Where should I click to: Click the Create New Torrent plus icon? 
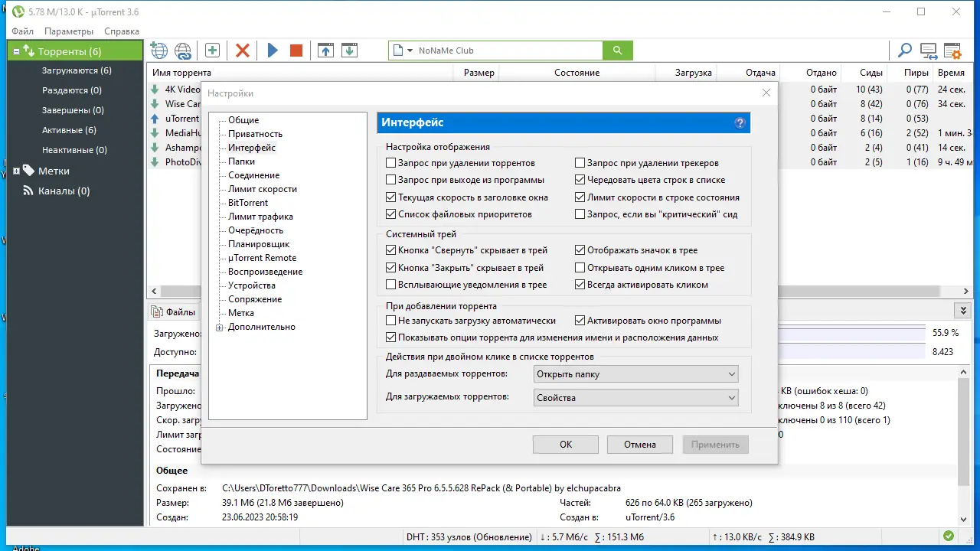pyautogui.click(x=212, y=51)
